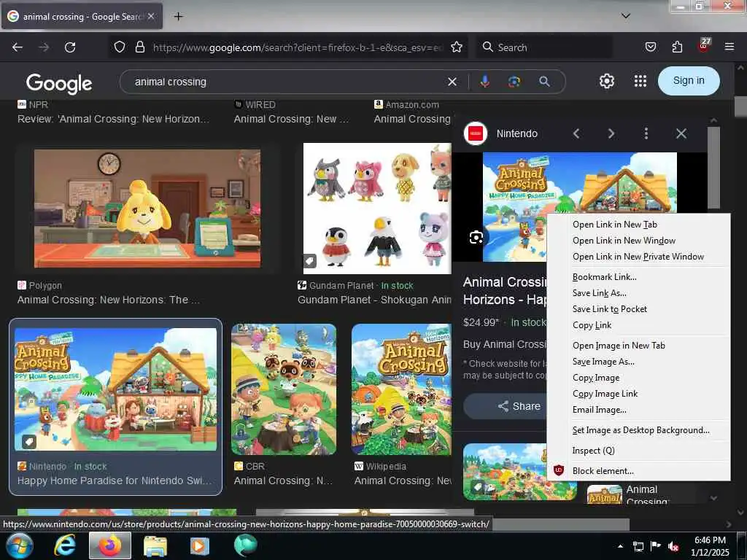Open the uBlock Origin toolbar icon
This screenshot has height=560, width=747.
pos(704,45)
